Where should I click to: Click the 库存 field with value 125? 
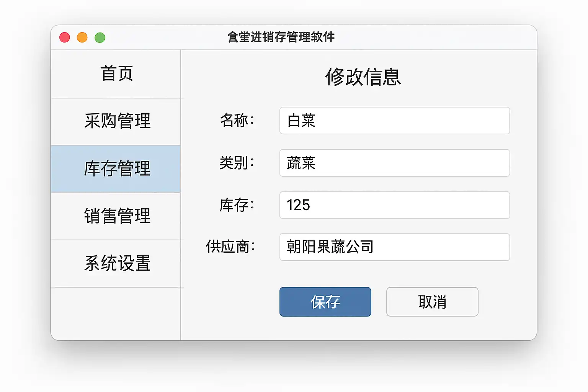point(394,205)
